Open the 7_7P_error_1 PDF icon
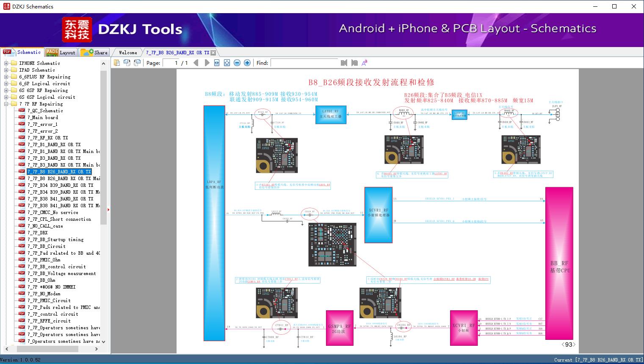Viewport: 644px width, 364px height. click(x=22, y=124)
